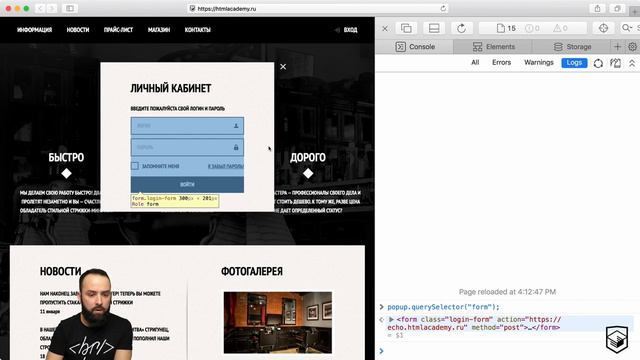This screenshot has width=640, height=360.
Task: Click the Safari address bar URL
Action: point(227,9)
